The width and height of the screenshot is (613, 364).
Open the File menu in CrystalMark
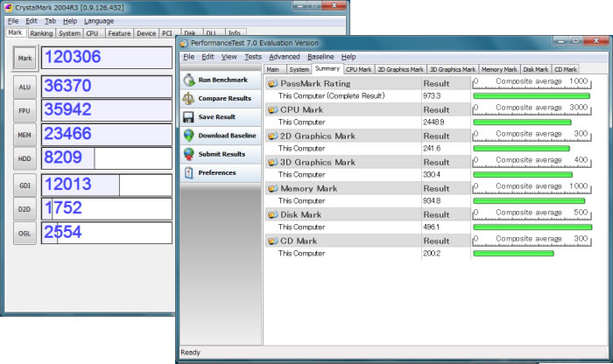pos(13,21)
